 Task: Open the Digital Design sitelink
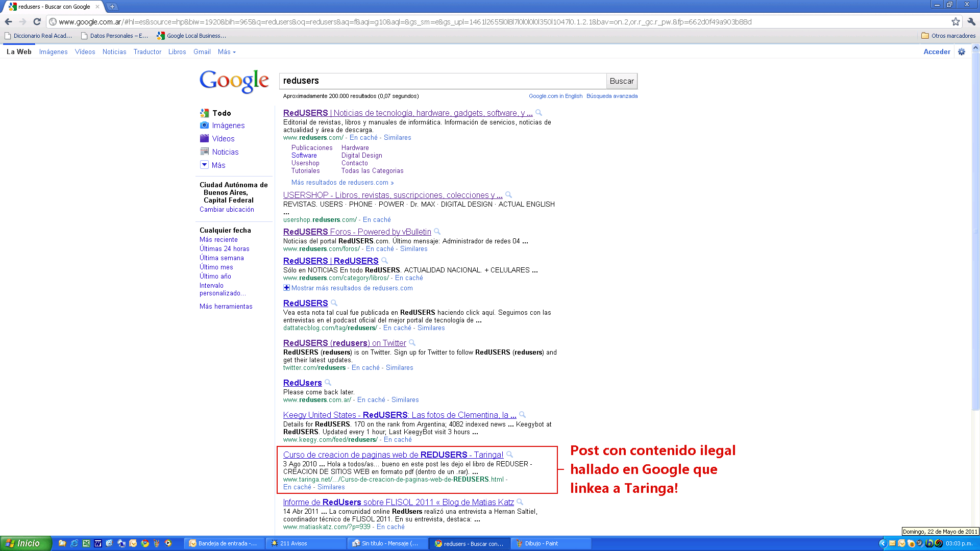[362, 155]
